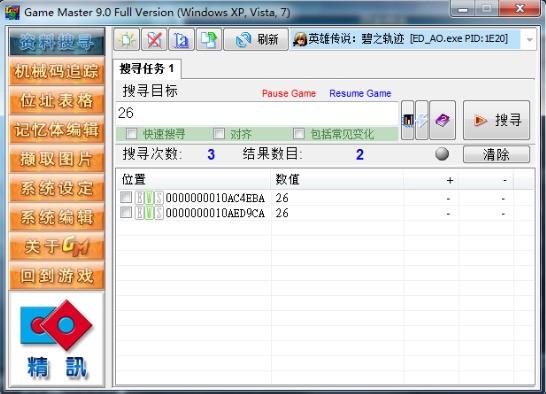Click the result count value 2
This screenshot has height=394, width=546.
(360, 154)
